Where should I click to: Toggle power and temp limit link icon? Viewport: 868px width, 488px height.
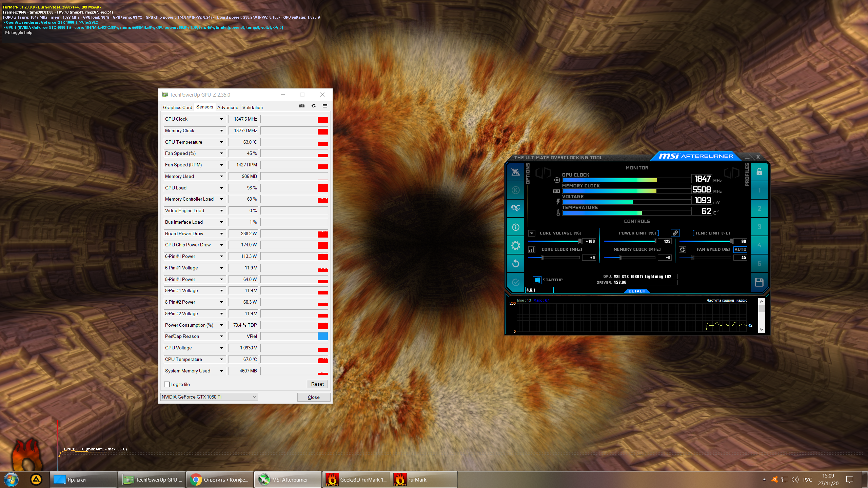(x=675, y=233)
